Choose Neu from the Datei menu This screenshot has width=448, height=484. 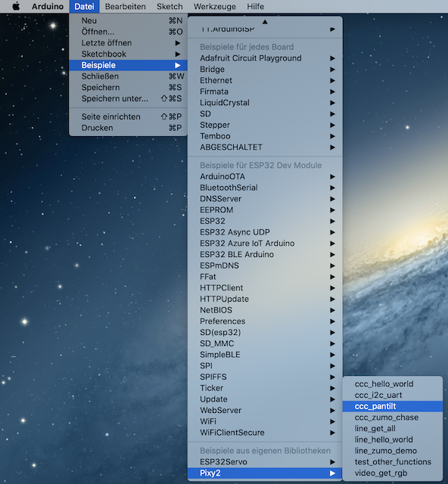tap(128, 20)
